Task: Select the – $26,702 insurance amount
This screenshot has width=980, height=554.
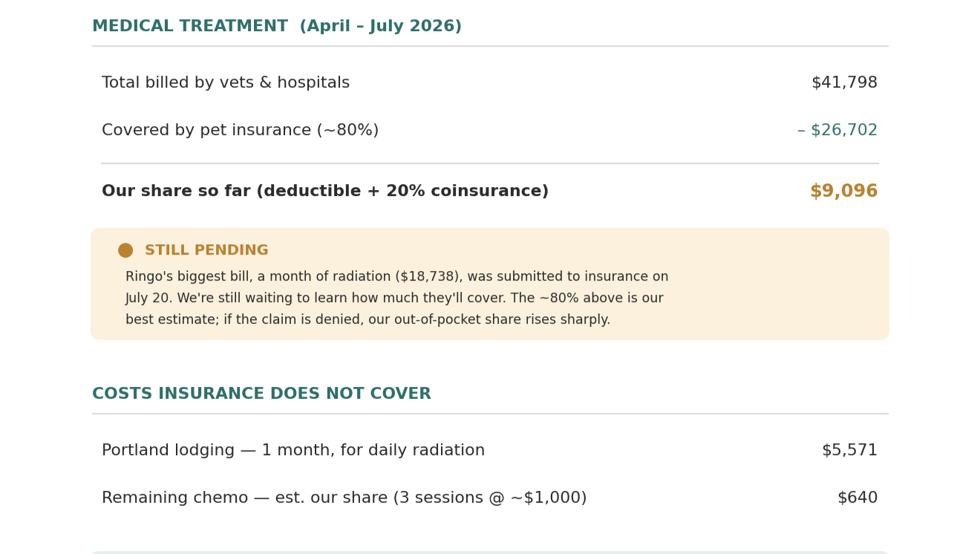Action: tap(837, 131)
